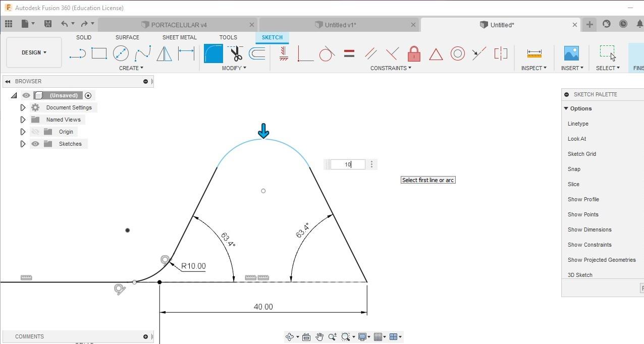Apply Horizontal/Vertical constraint
The image size is (644, 344).
tap(284, 53)
